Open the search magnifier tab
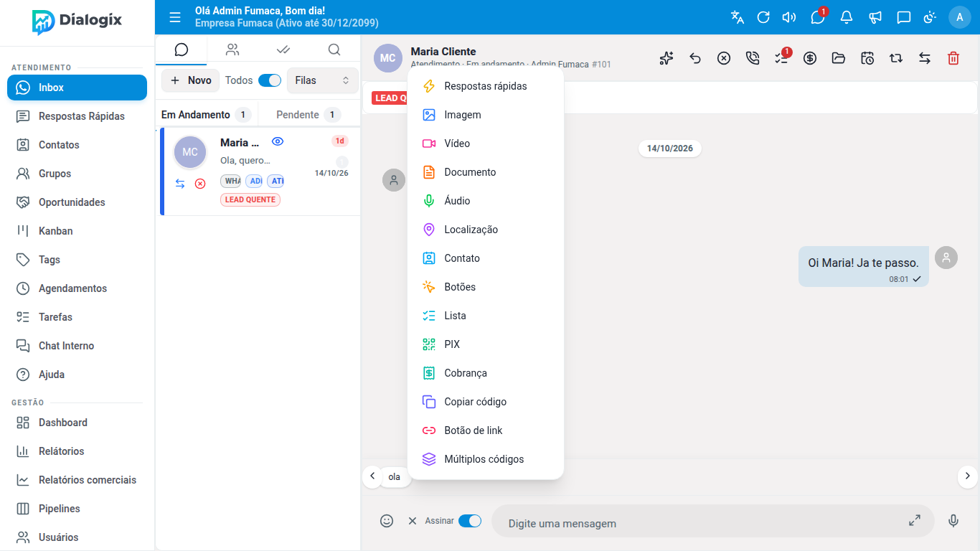This screenshot has height=551, width=980. click(x=334, y=50)
